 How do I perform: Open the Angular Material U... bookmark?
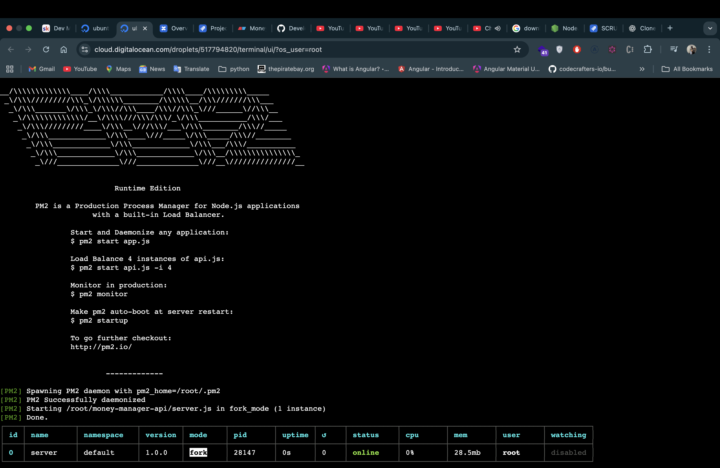[x=506, y=69]
